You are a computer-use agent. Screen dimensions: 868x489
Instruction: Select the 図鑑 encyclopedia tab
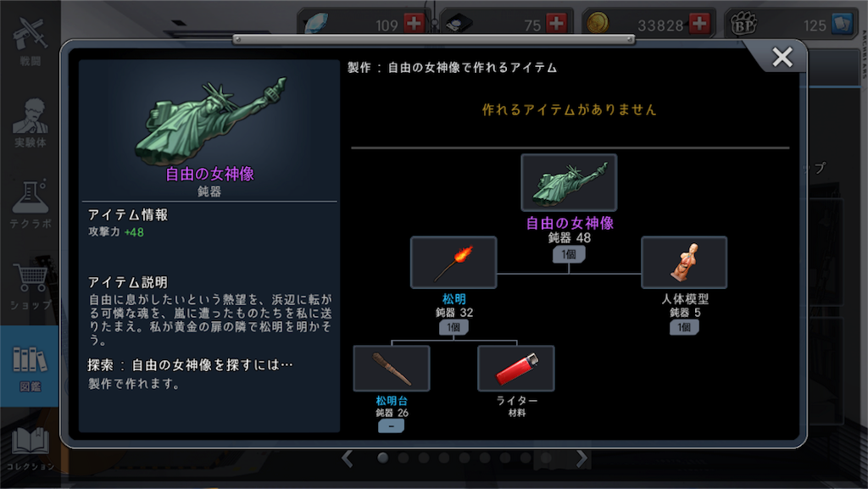(30, 368)
